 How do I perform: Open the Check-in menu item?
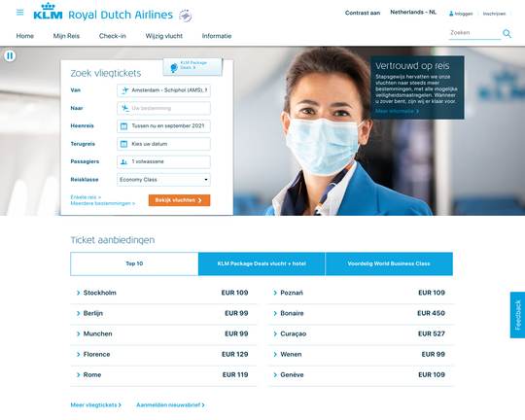pos(113,36)
